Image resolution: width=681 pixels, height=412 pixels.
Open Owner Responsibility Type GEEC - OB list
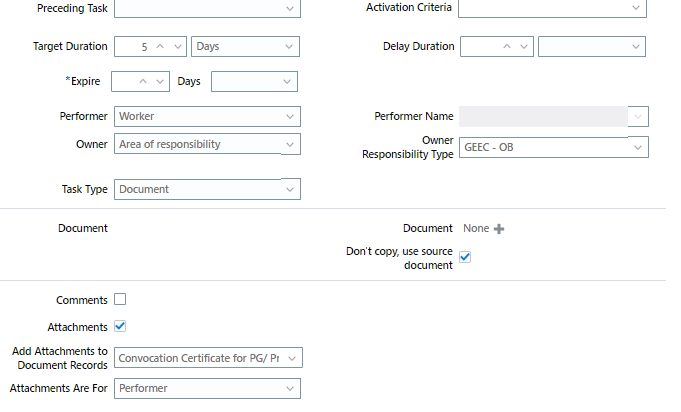click(x=554, y=147)
